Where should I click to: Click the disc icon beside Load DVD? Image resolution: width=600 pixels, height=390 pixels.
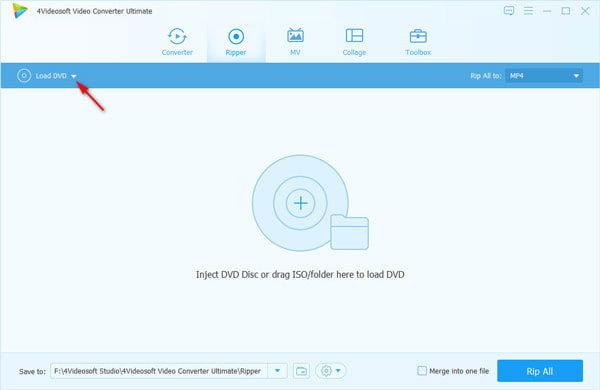tap(24, 76)
